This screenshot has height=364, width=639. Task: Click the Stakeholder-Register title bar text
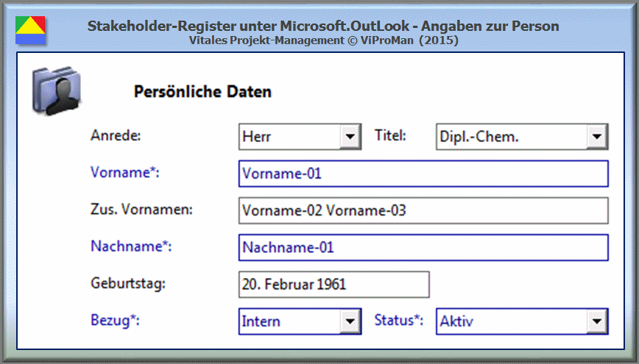point(323,26)
